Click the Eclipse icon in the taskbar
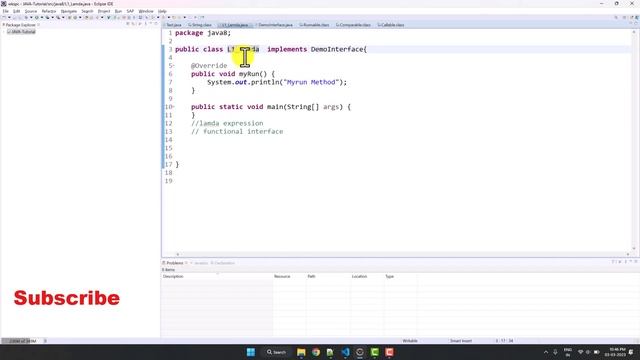 [360, 352]
